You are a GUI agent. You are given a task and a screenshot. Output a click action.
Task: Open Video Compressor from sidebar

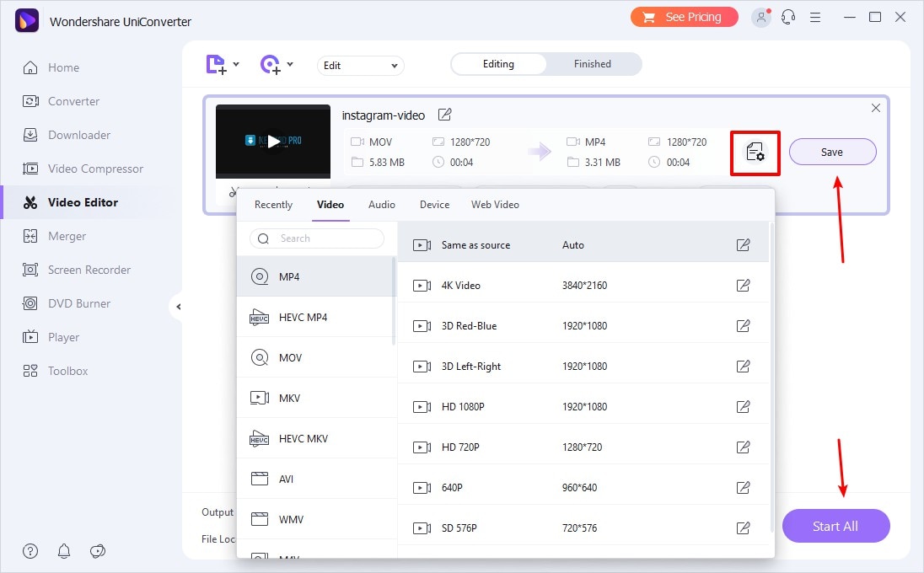(x=83, y=169)
